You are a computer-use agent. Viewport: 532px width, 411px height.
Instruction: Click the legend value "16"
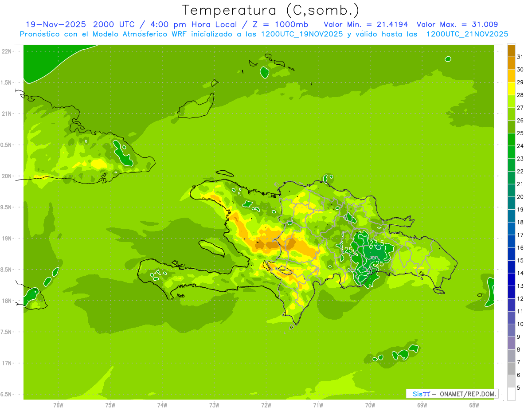click(520, 248)
